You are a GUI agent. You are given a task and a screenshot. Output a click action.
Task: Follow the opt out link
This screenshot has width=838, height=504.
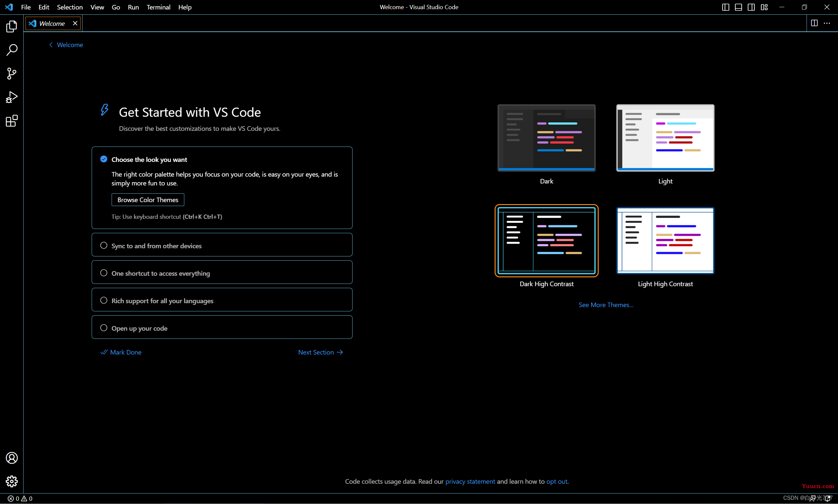[556, 481]
